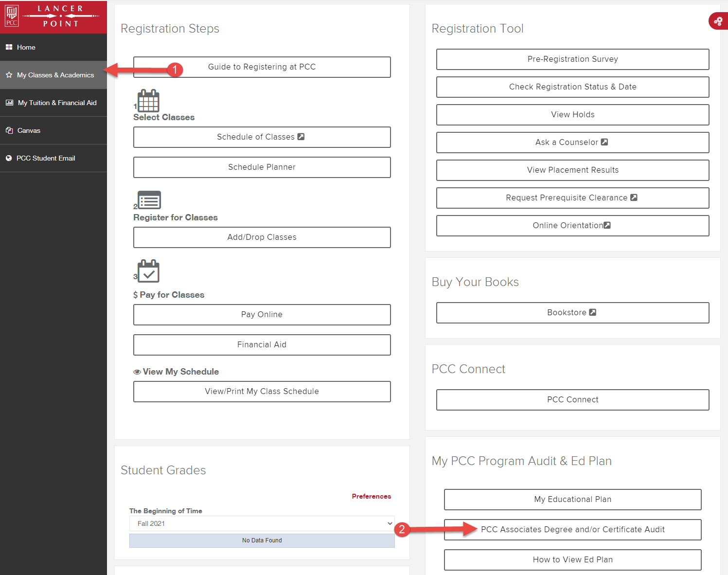Open PCC Associates Degree and/or Certificate Audit
728x575 pixels.
[x=572, y=530]
